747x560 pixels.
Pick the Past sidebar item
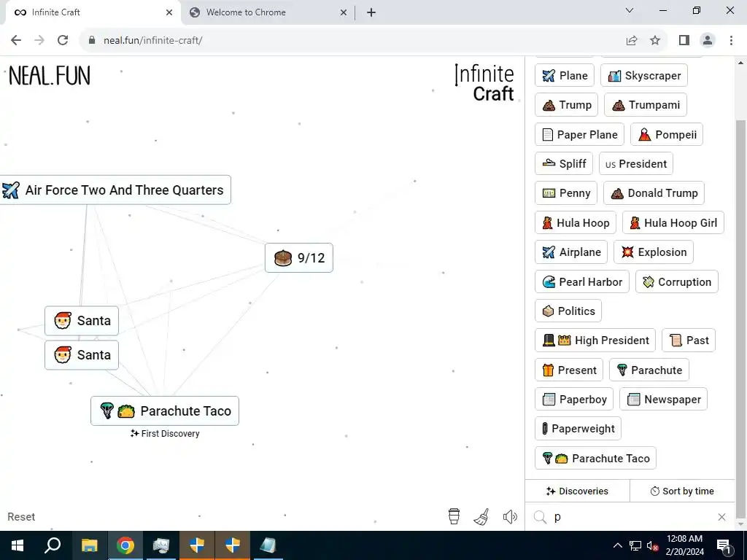tap(689, 340)
